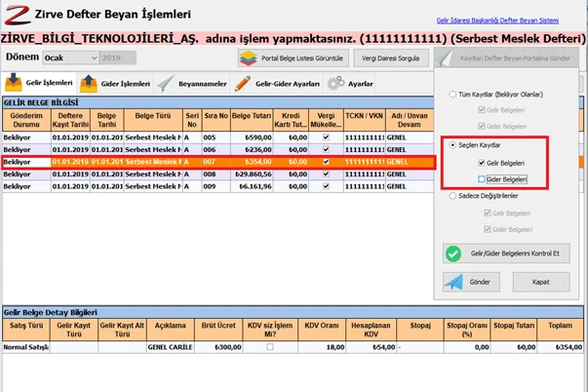Viewport: 588px width, 392px height.
Task: Switch to the Gider İşlemleri tab
Action: [115, 83]
